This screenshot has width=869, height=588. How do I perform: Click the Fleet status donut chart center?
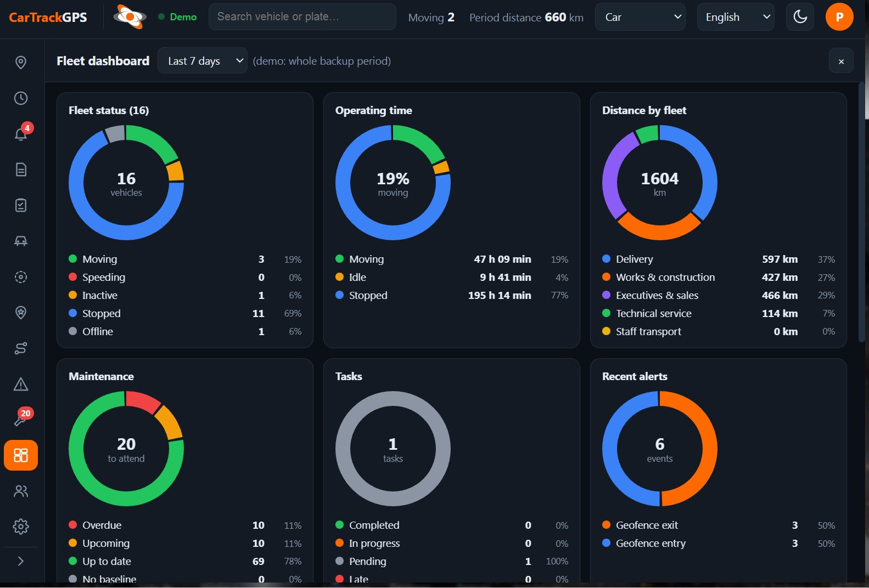pos(126,183)
